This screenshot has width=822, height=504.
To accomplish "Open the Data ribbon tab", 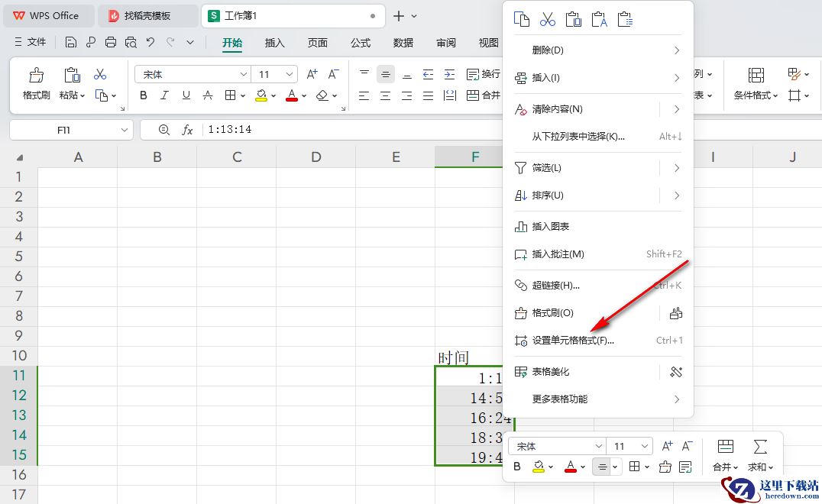I will (403, 43).
